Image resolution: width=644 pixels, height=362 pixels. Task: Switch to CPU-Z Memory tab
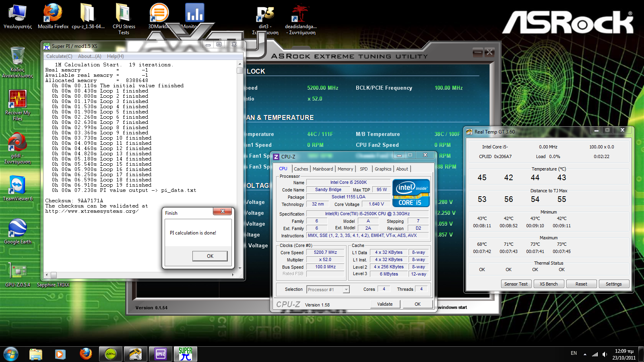point(345,169)
